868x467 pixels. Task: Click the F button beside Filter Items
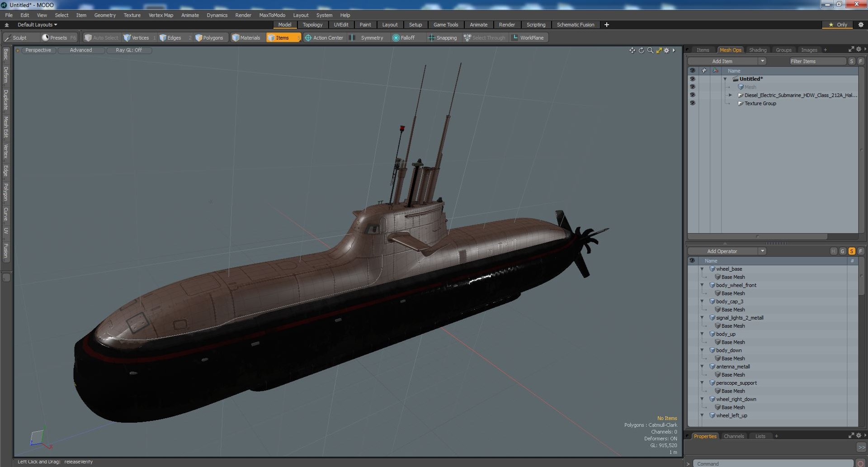click(861, 61)
